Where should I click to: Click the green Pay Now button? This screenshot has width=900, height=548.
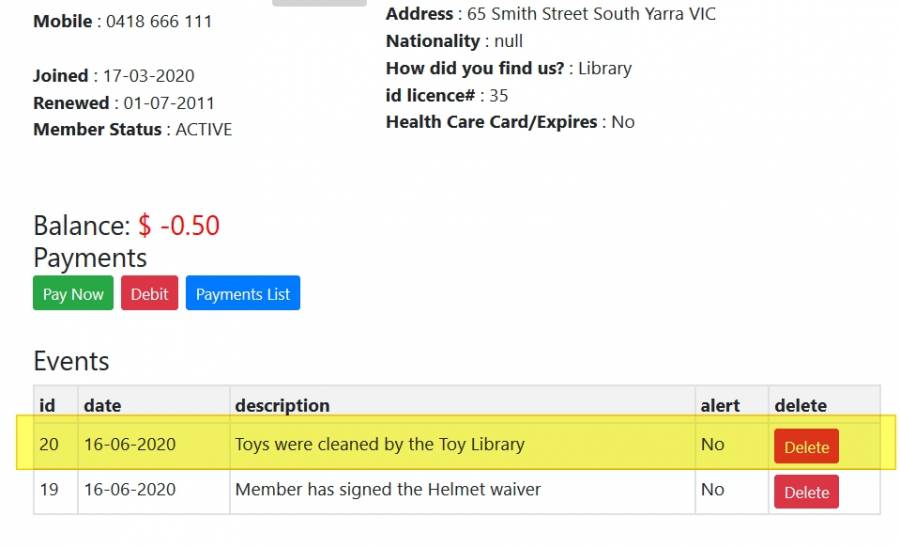(73, 294)
